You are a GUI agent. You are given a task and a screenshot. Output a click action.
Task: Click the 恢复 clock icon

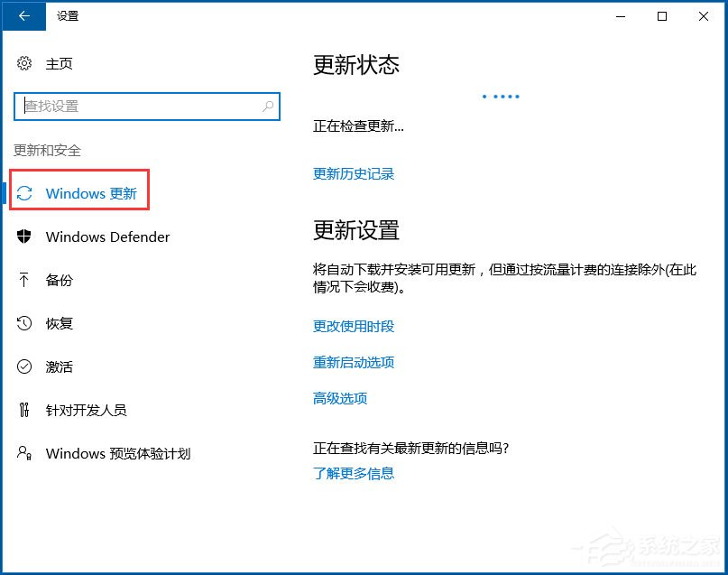tap(26, 323)
